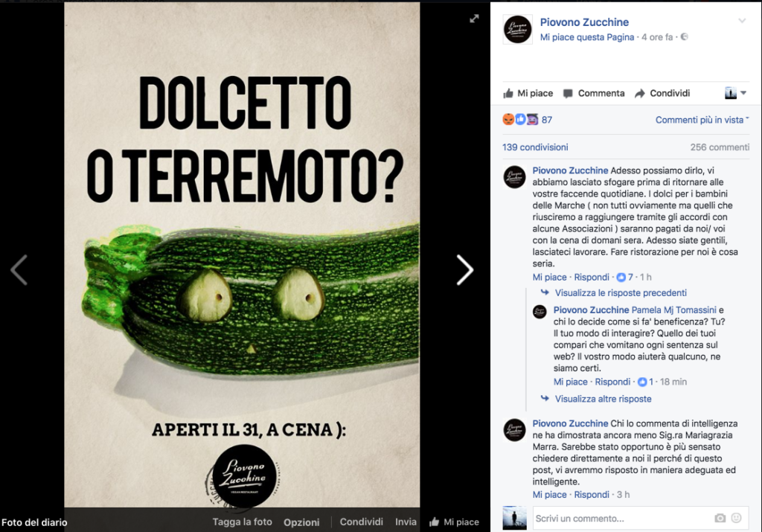762x532 pixels.
Task: Click the Piovono Zucchine page profile picture
Action: 518,29
